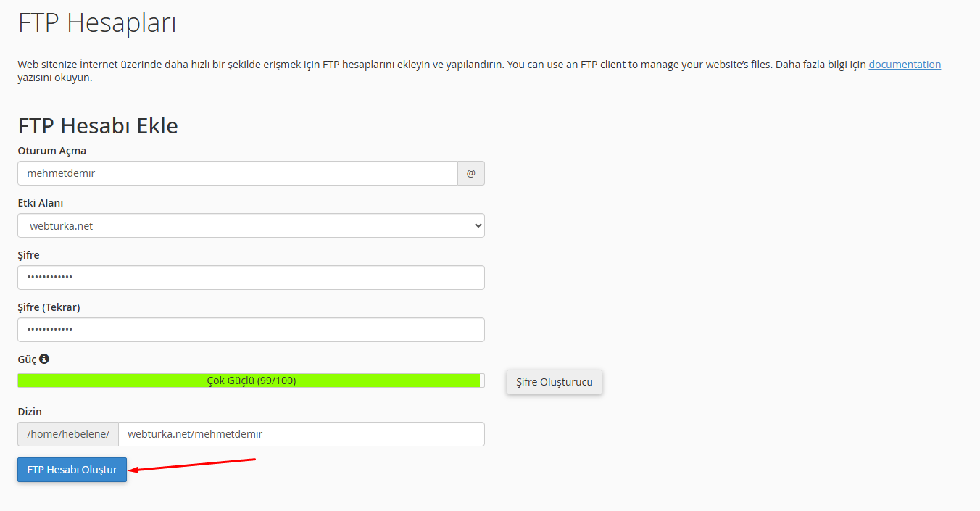Open the Şifre Oluşturucu password generator
This screenshot has width=980, height=511.
click(554, 382)
